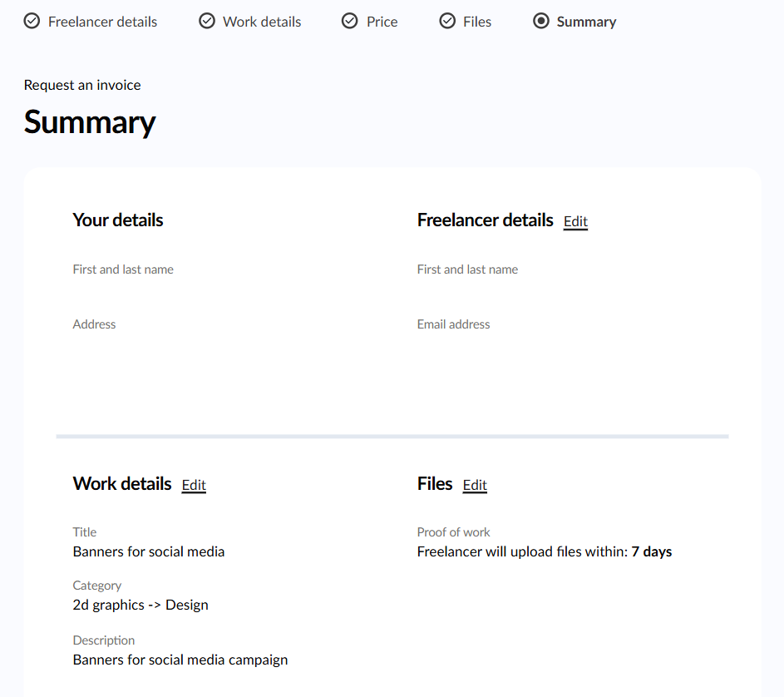784x697 pixels.
Task: Click the bold '7 days' upload deadline
Action: tap(651, 551)
